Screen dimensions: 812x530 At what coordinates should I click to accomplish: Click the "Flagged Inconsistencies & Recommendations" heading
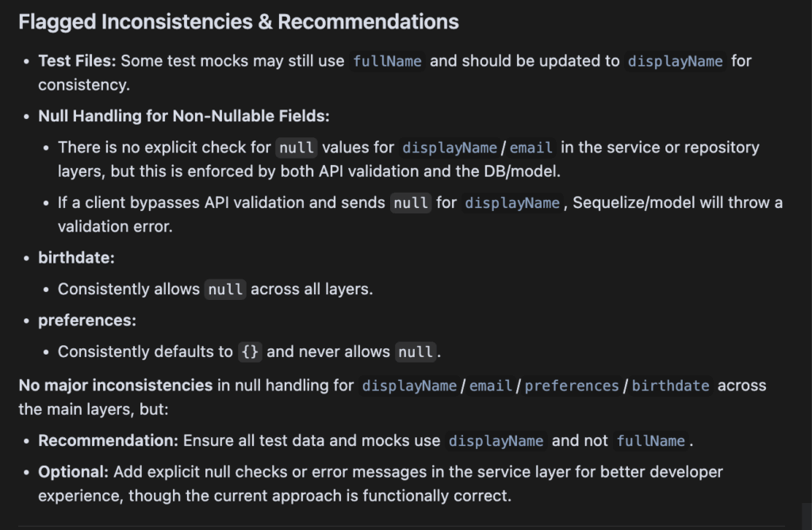[238, 22]
